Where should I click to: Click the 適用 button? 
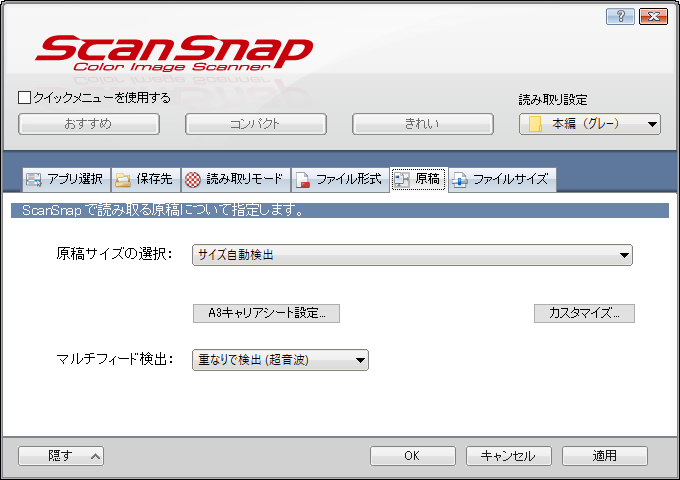pyautogui.click(x=605, y=456)
